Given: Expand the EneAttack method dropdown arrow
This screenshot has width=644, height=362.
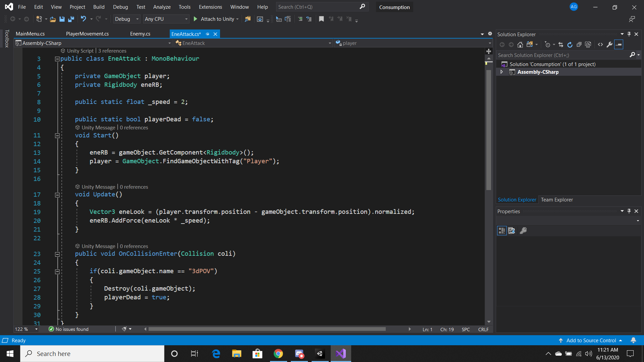Looking at the screenshot, I should point(330,43).
